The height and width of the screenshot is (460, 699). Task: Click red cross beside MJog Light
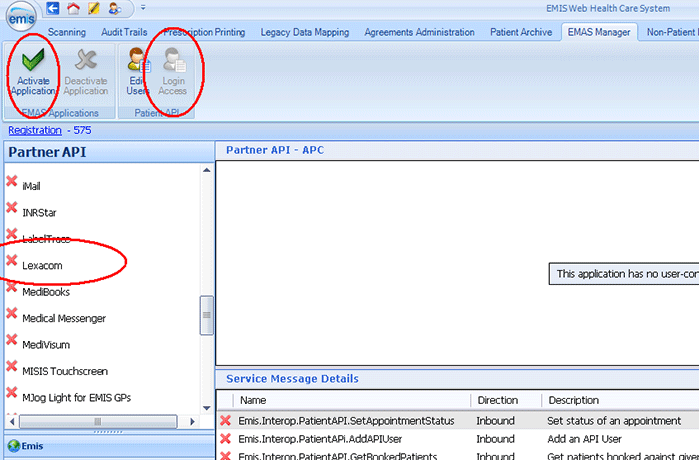click(12, 393)
